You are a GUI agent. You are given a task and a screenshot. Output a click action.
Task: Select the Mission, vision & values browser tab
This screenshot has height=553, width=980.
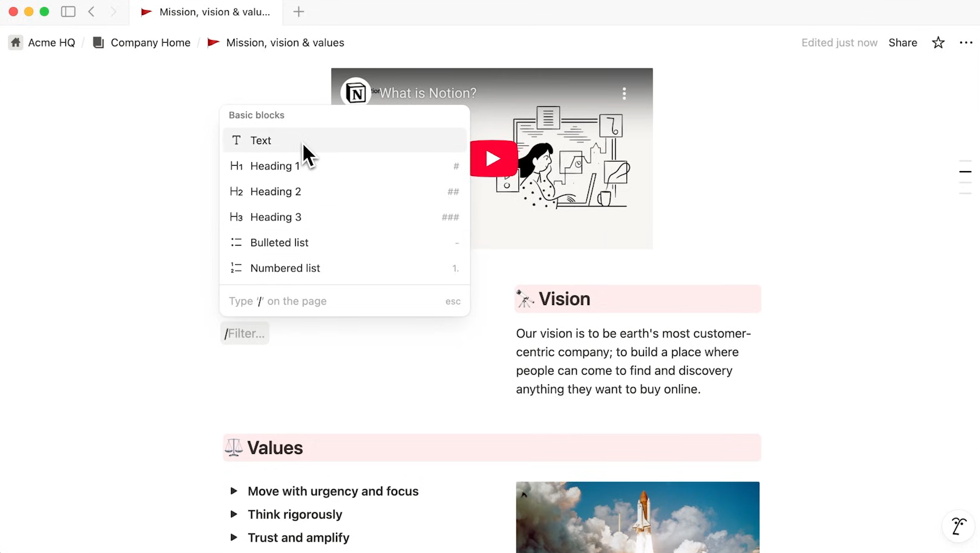pyautogui.click(x=206, y=12)
